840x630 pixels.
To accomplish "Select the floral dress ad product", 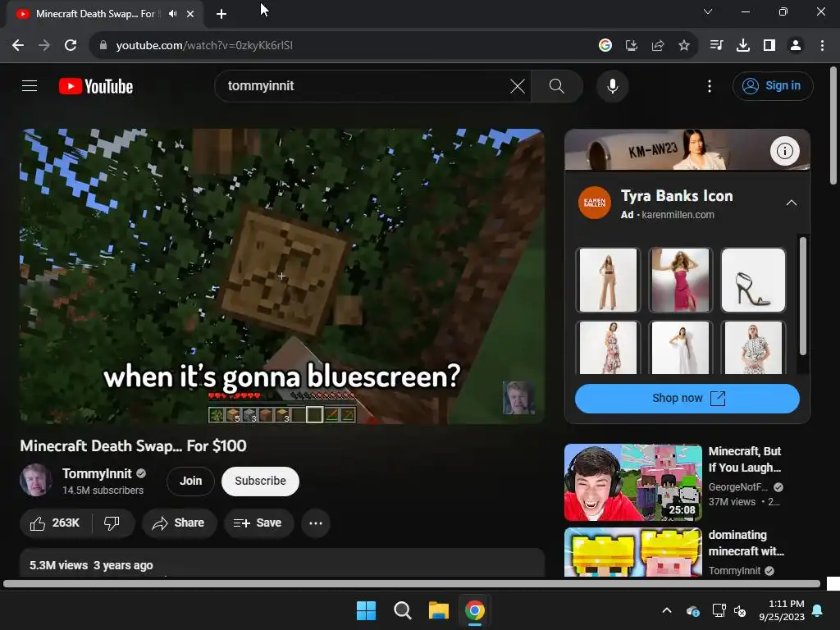I will point(608,347).
